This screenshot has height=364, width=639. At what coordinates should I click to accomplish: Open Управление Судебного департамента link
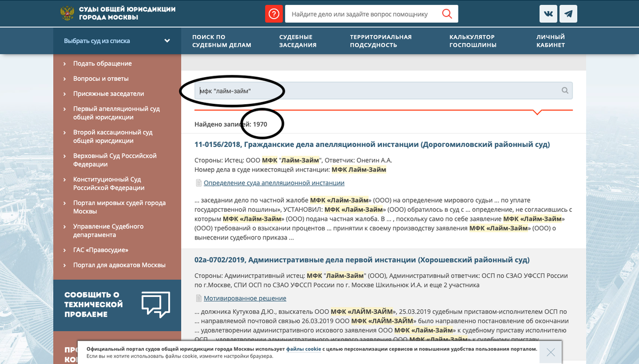(x=109, y=230)
